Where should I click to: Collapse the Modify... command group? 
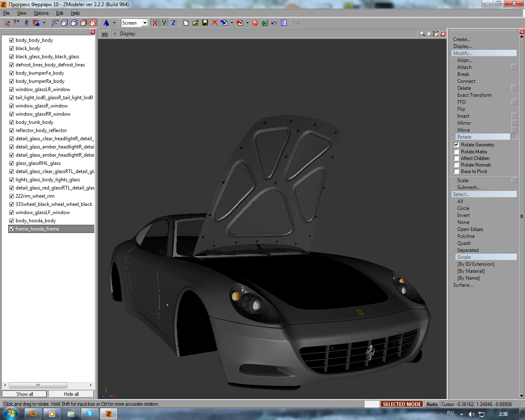coord(484,53)
